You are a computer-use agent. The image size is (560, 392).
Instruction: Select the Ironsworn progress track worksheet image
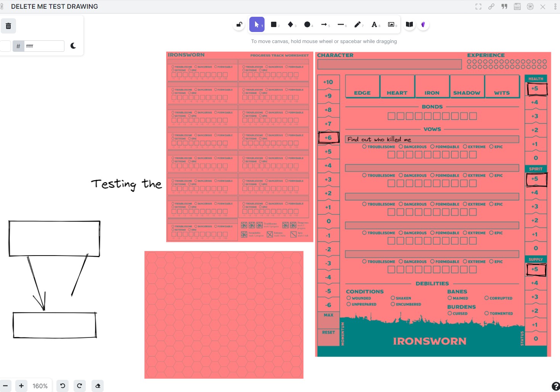(x=240, y=147)
